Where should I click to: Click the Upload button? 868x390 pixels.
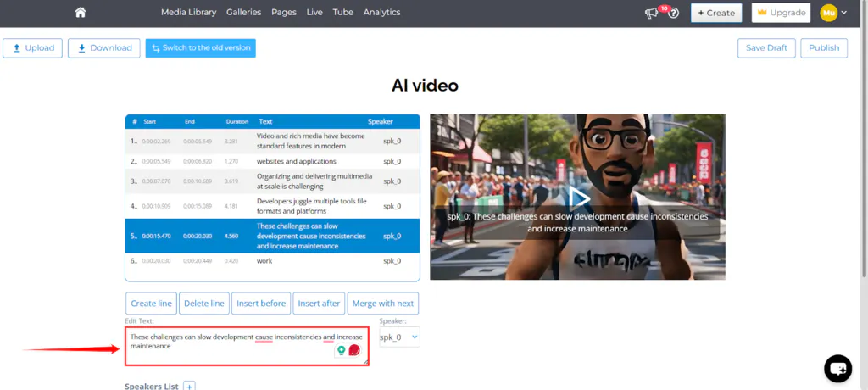coord(33,48)
